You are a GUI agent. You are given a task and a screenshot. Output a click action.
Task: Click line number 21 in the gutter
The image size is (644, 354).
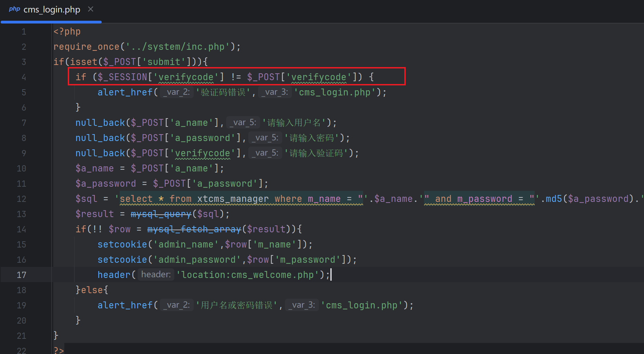[21, 336]
